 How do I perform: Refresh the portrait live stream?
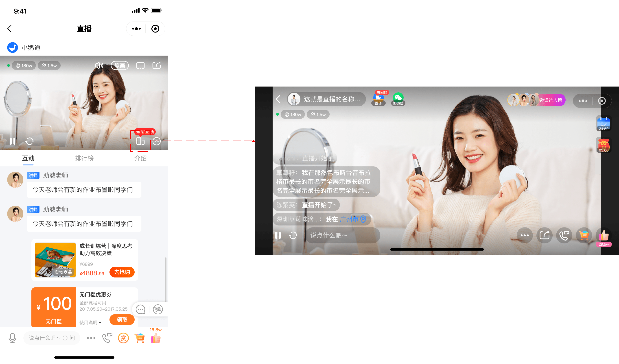(30, 141)
